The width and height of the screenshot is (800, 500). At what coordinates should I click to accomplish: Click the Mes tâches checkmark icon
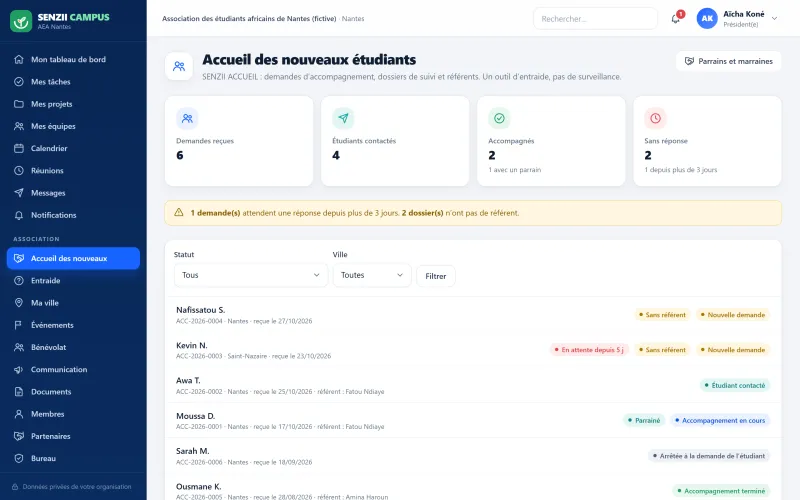coord(19,82)
